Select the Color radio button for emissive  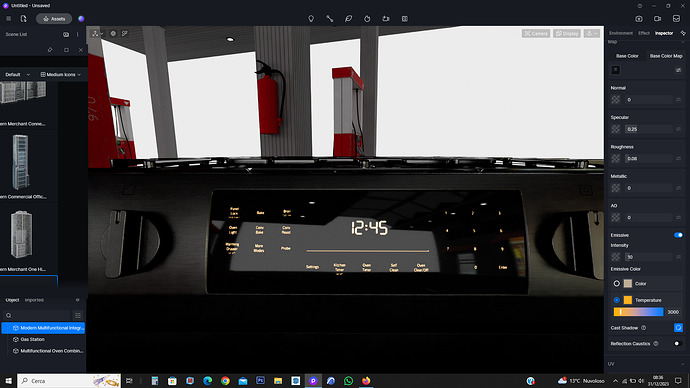pyautogui.click(x=617, y=284)
